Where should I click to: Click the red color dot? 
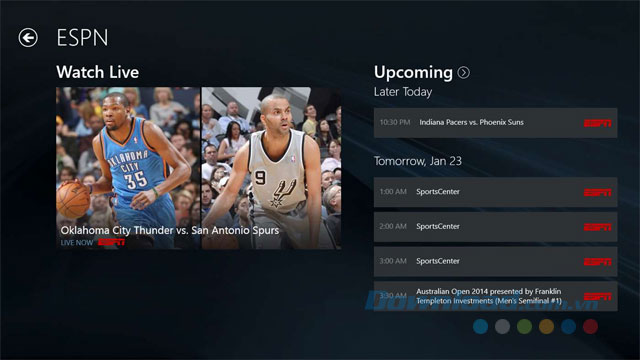[x=591, y=327]
